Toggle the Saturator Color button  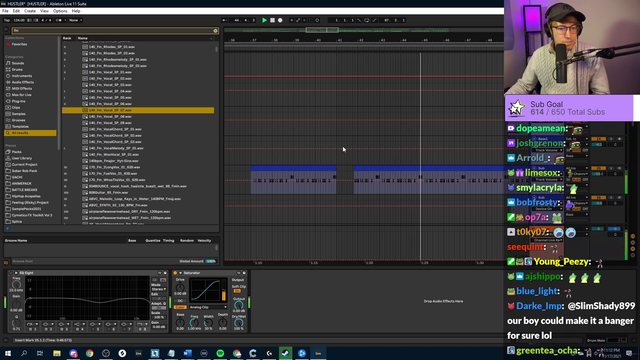coord(180,307)
